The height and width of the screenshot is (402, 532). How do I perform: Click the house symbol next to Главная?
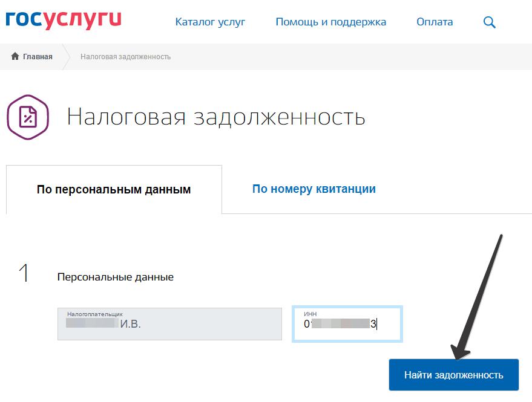16,56
